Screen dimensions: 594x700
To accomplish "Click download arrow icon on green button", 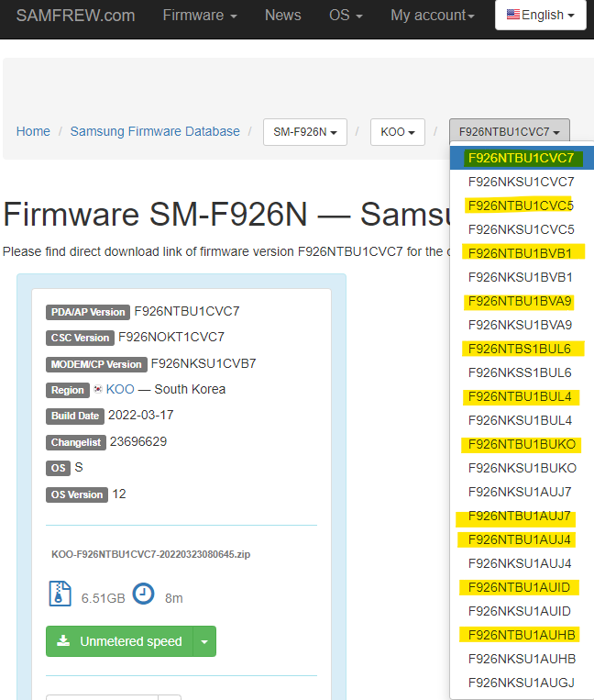I will click(64, 641).
